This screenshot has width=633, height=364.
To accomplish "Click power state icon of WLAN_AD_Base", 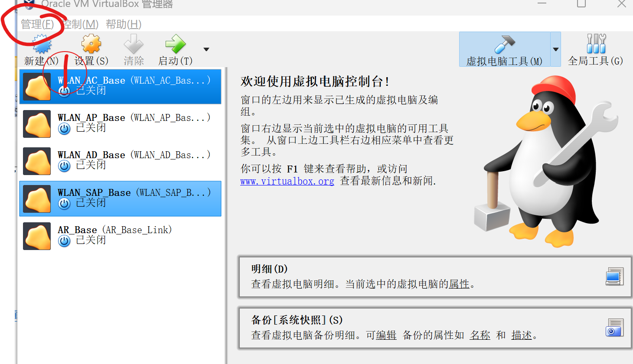I will pyautogui.click(x=64, y=166).
